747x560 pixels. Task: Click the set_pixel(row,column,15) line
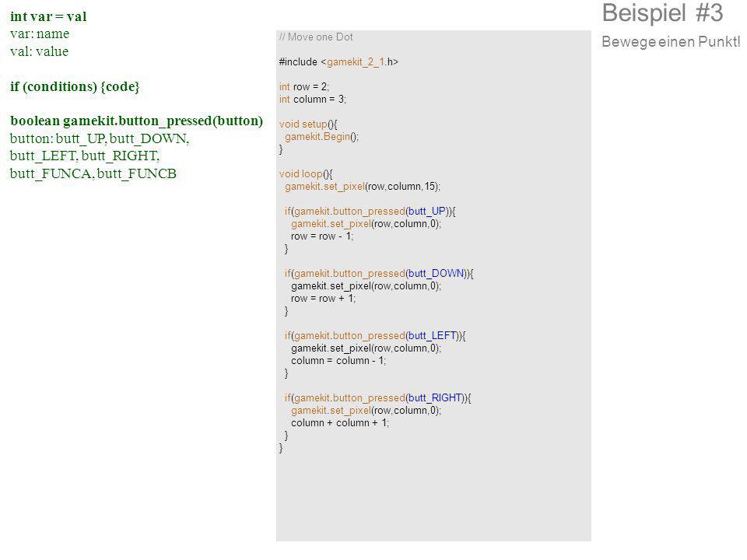click(x=363, y=186)
